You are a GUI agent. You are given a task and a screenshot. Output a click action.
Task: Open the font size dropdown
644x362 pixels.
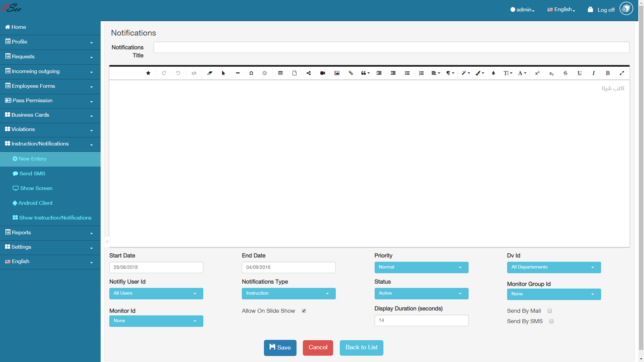(508, 73)
